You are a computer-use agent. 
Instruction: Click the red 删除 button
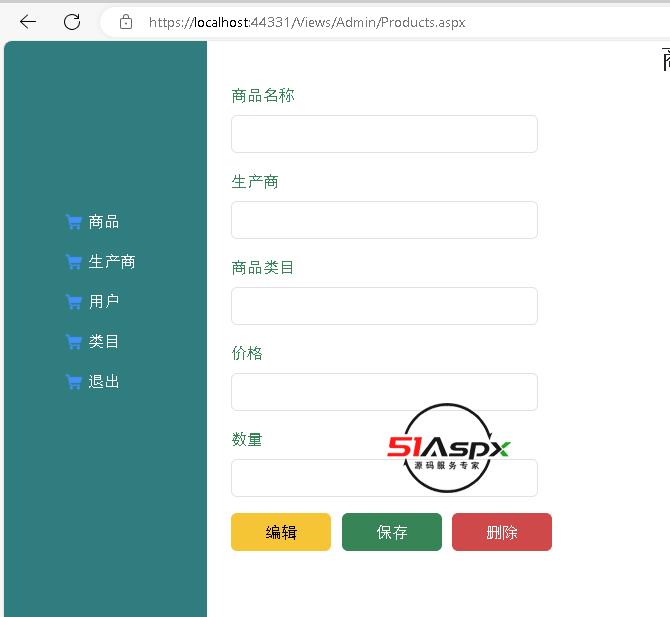[x=502, y=532]
